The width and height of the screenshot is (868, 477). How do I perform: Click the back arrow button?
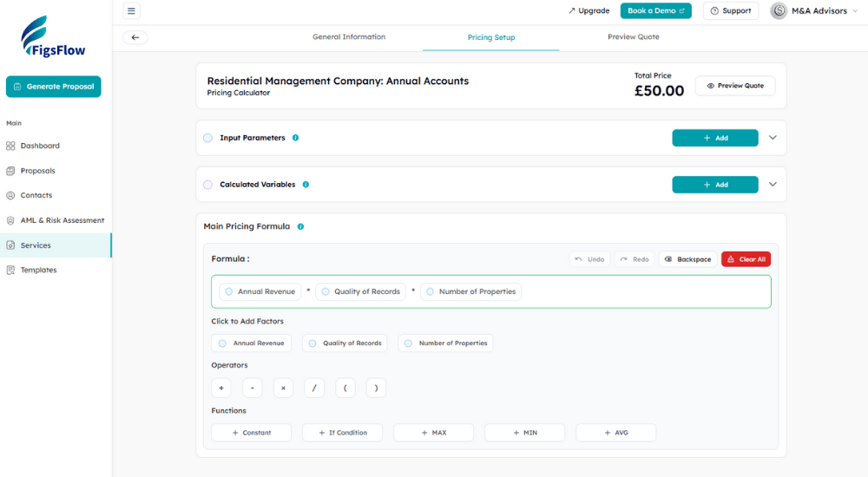[135, 37]
